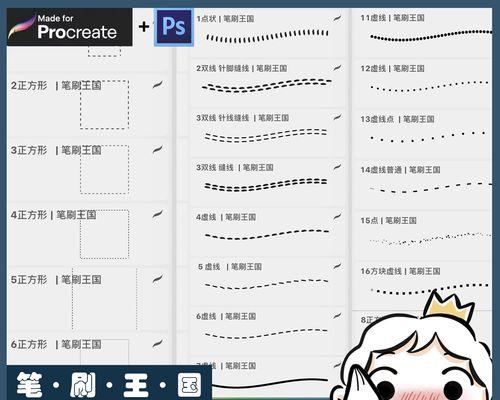This screenshot has width=500, height=400.
Task: Click the brush icon on the 6虚线 row
Action: [337, 316]
